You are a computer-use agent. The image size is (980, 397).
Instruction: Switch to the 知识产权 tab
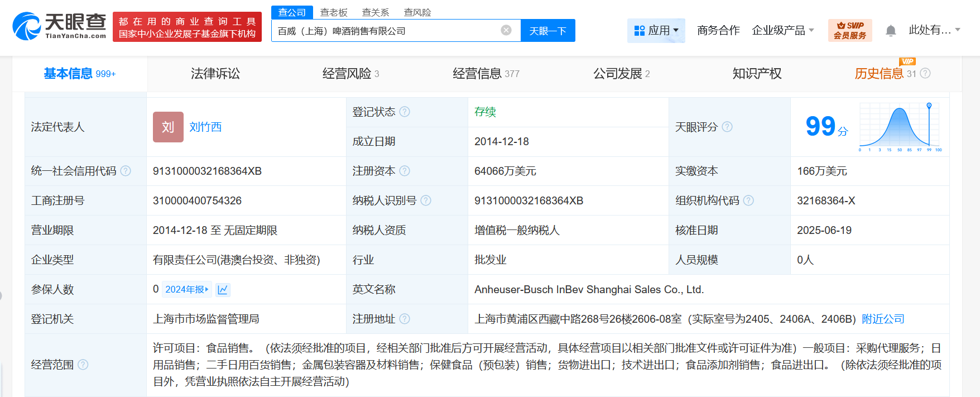point(756,74)
